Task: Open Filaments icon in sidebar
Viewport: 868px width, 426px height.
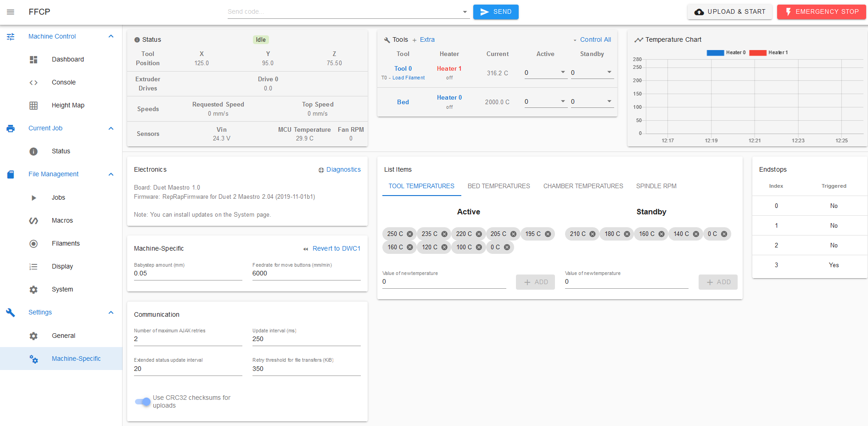Action: pyautogui.click(x=34, y=244)
